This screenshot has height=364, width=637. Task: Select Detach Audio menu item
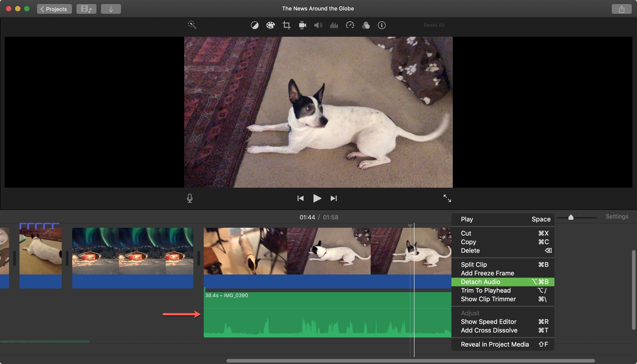pyautogui.click(x=503, y=282)
